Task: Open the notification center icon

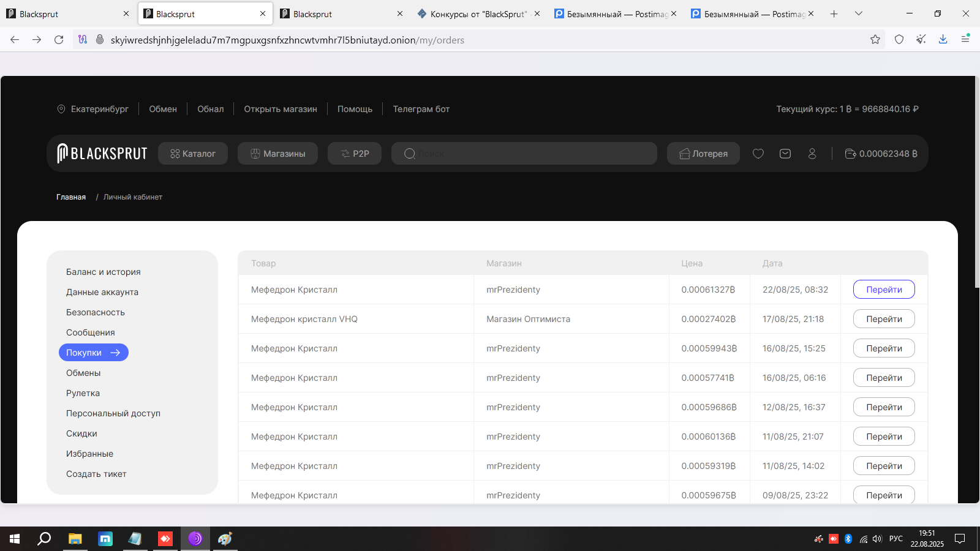Action: 960,539
